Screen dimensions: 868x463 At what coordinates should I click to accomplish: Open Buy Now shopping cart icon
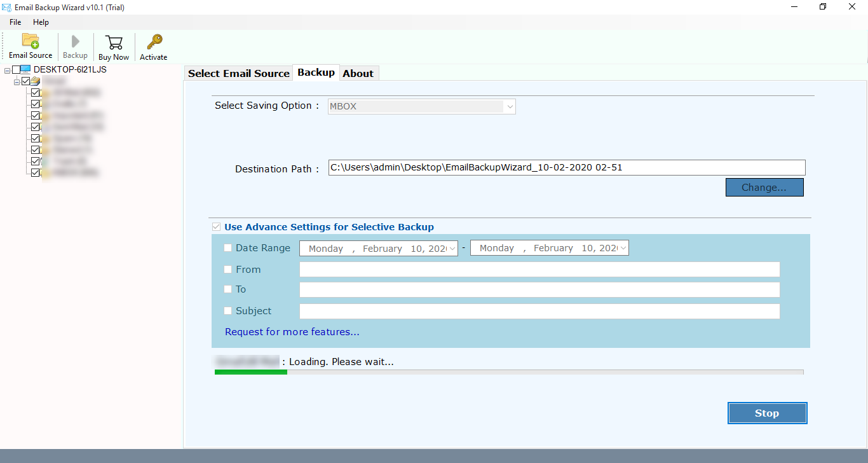[114, 43]
